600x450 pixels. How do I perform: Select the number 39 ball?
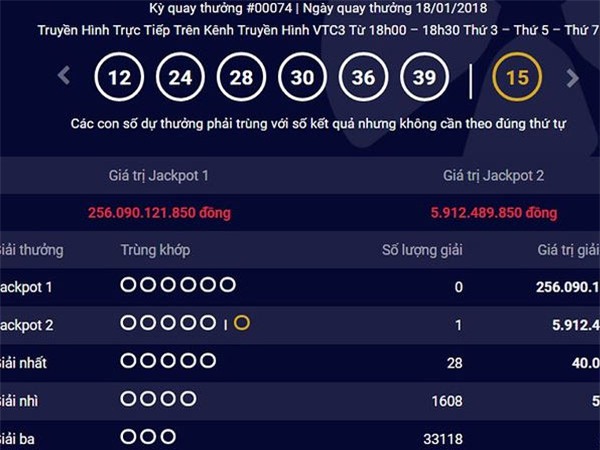(x=425, y=77)
